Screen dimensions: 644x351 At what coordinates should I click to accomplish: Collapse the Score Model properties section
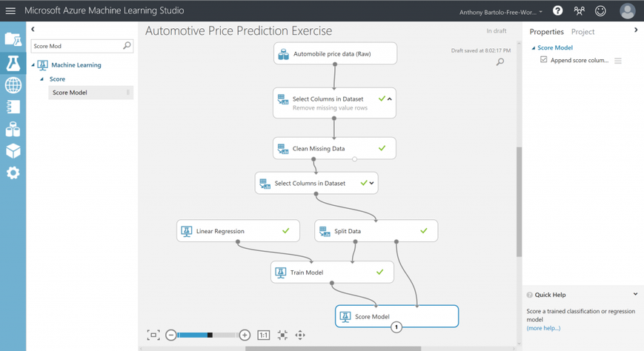[x=533, y=48]
